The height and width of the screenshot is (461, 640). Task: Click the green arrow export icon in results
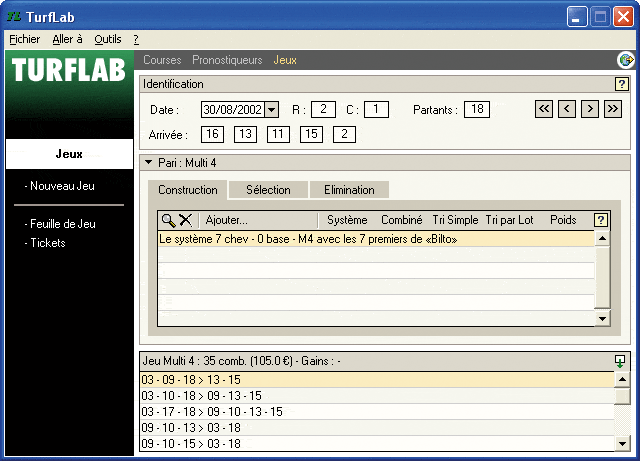coord(621,361)
